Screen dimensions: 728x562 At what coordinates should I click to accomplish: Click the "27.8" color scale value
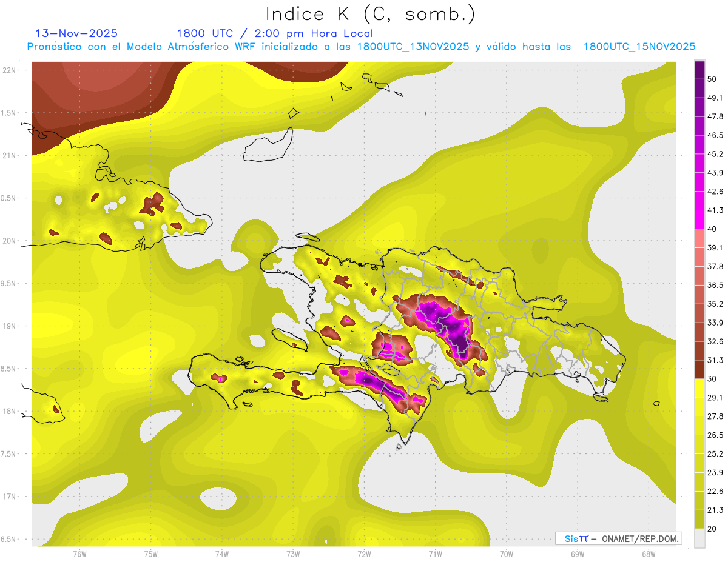(x=715, y=416)
